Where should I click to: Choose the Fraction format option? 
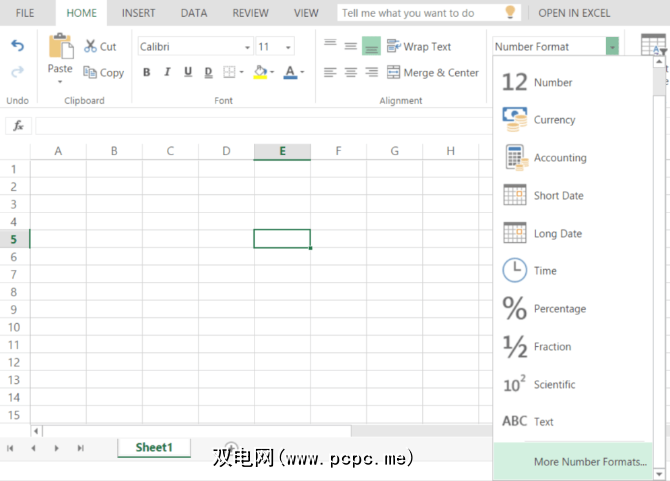pos(573,346)
